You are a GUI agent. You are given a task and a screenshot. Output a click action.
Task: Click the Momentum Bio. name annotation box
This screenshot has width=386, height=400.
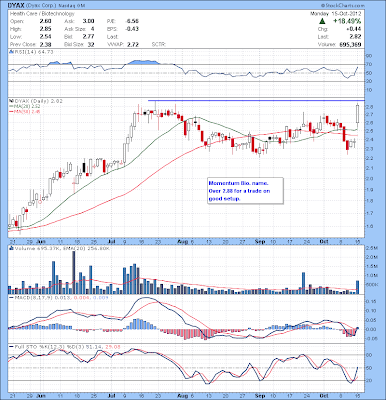(x=245, y=191)
